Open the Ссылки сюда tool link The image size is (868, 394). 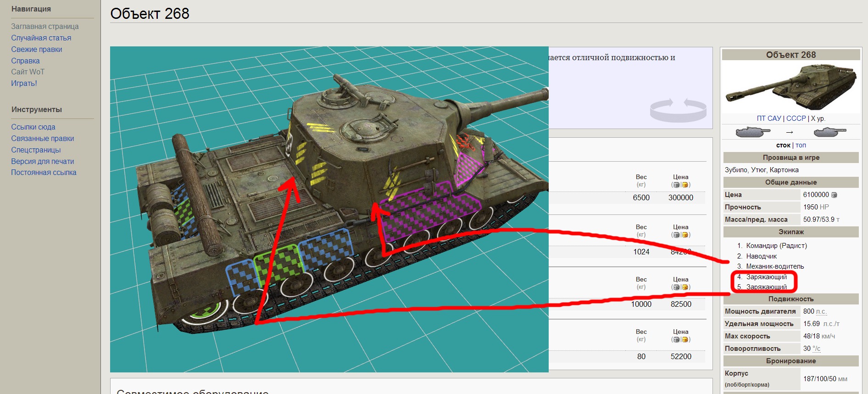tap(33, 127)
